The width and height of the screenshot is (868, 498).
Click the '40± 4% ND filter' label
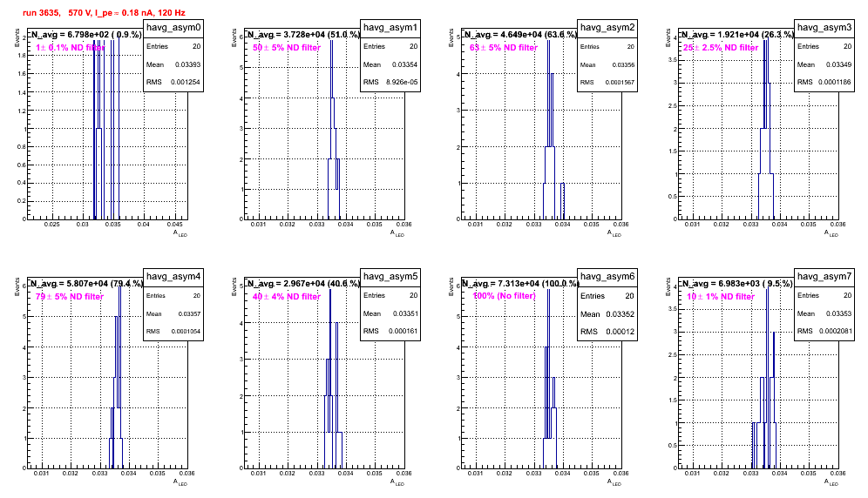[287, 297]
